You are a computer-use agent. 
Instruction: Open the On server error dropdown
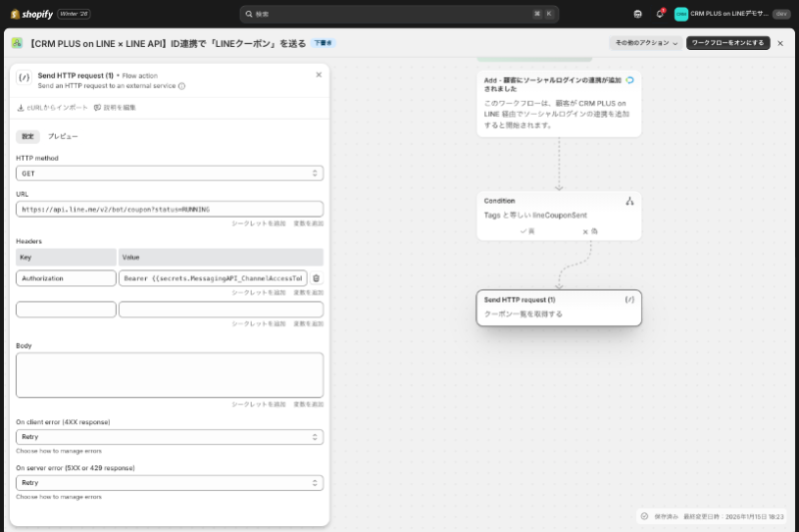click(170, 483)
